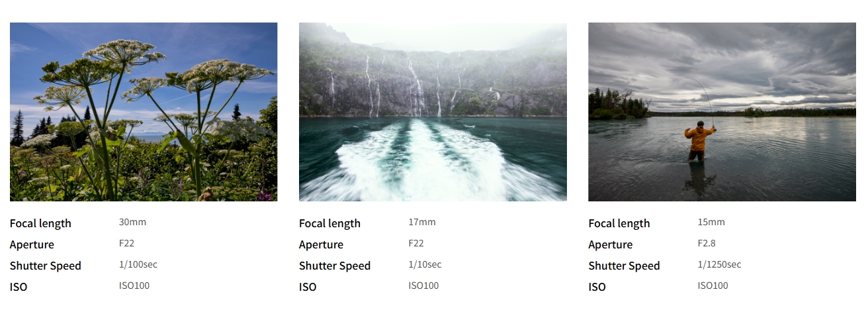Click the 17mm focal length value
This screenshot has width=868, height=312.
[422, 222]
